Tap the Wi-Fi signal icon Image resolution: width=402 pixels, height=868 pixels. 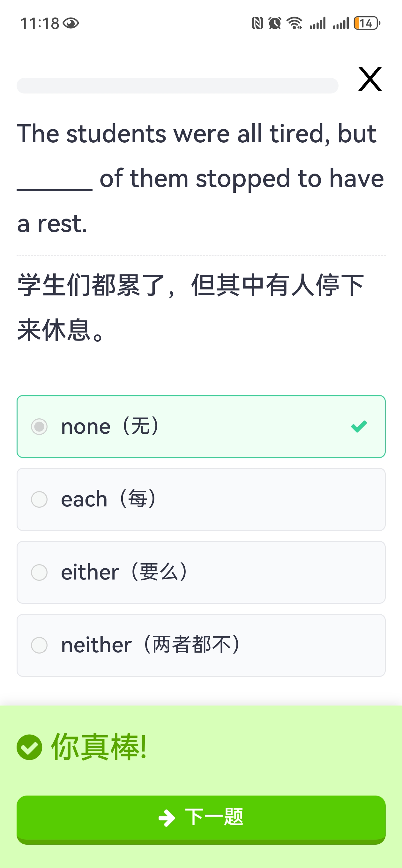point(294,23)
